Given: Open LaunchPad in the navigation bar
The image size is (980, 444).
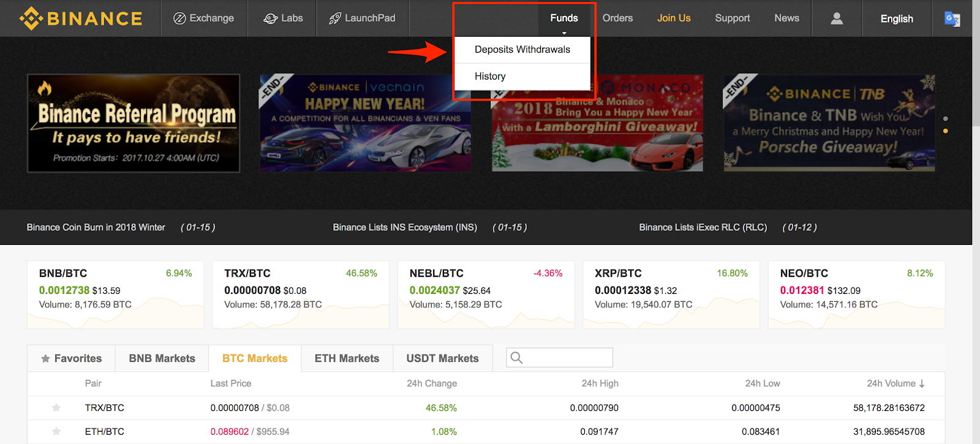Looking at the screenshot, I should click(x=362, y=18).
